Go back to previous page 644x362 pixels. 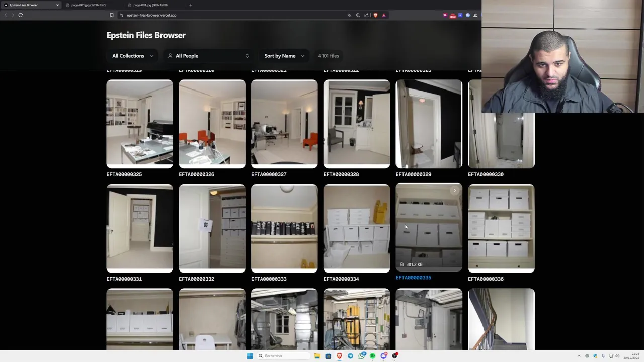coord(6,15)
